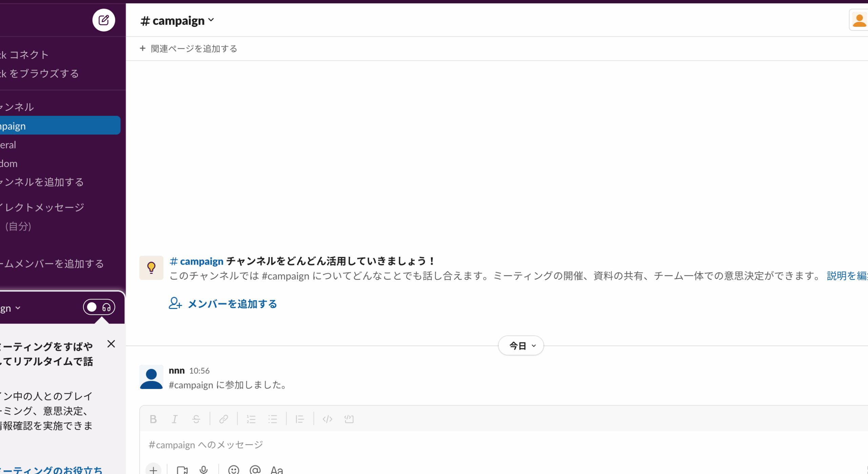This screenshot has height=474, width=868.
Task: Expand the 今日 date dropdown
Action: point(521,346)
